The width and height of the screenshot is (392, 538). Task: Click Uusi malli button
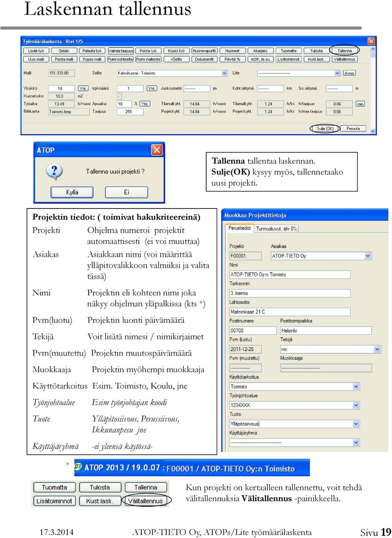[36, 59]
